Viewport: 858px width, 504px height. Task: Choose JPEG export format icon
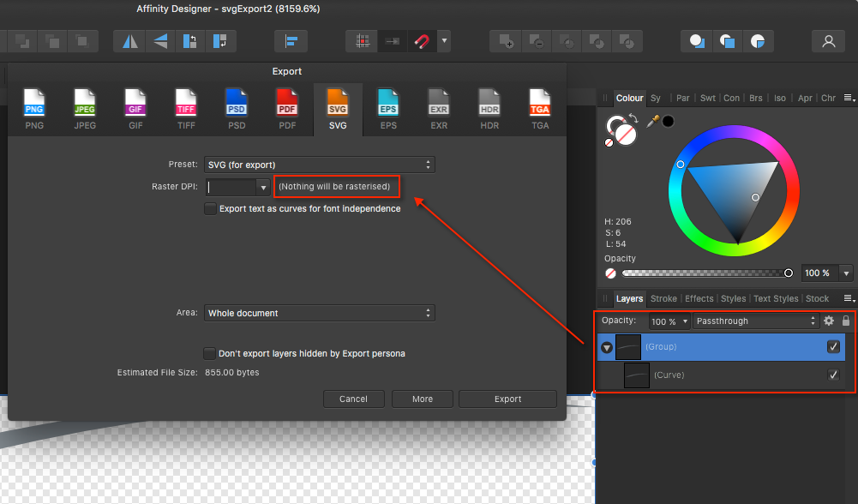(x=85, y=104)
